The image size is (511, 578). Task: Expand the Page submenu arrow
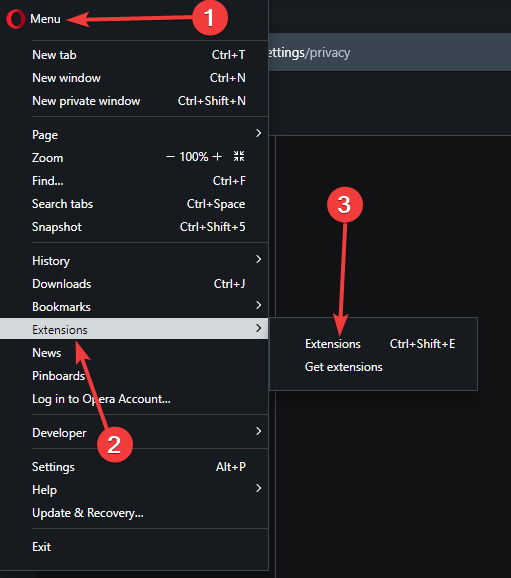pos(258,133)
